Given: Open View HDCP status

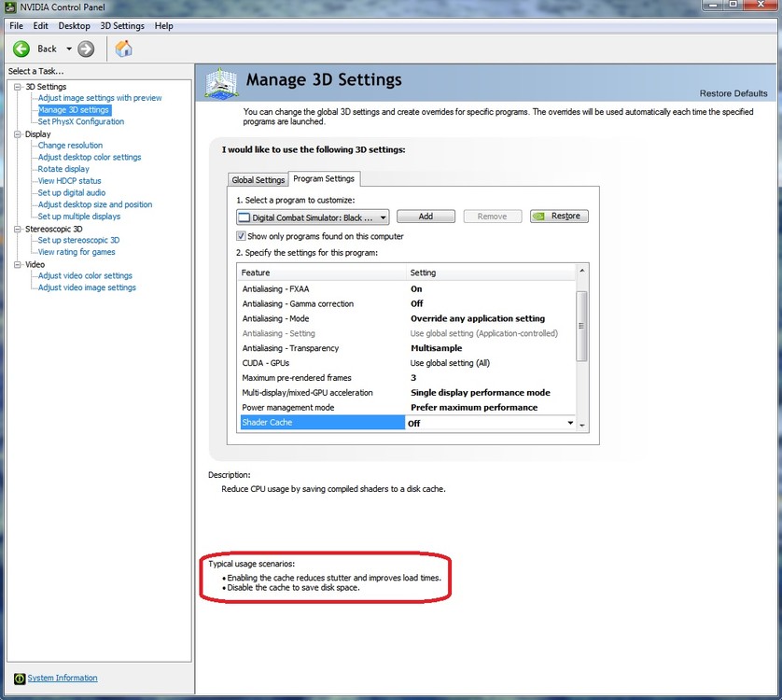Looking at the screenshot, I should (69, 181).
